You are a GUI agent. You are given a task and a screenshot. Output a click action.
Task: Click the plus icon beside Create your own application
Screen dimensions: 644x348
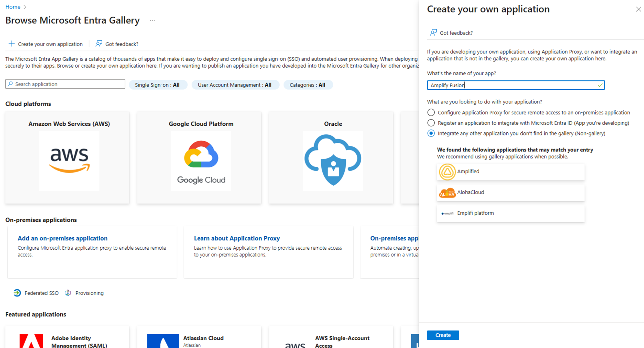pyautogui.click(x=12, y=44)
